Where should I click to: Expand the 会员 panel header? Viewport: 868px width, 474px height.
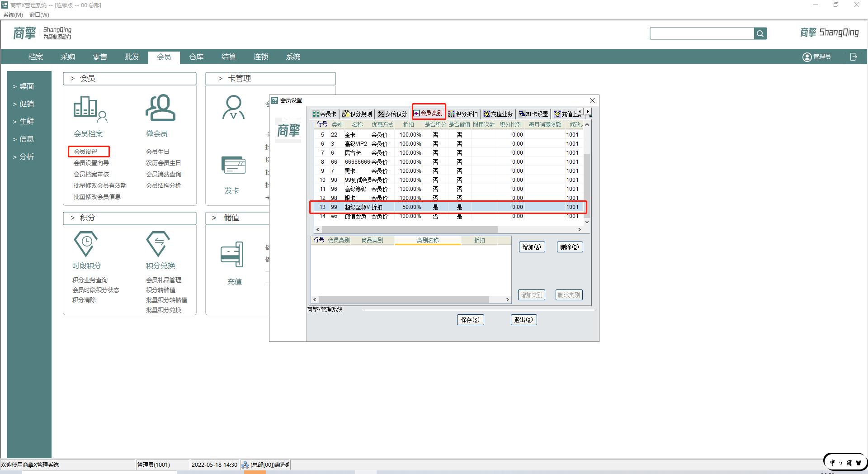coord(130,79)
